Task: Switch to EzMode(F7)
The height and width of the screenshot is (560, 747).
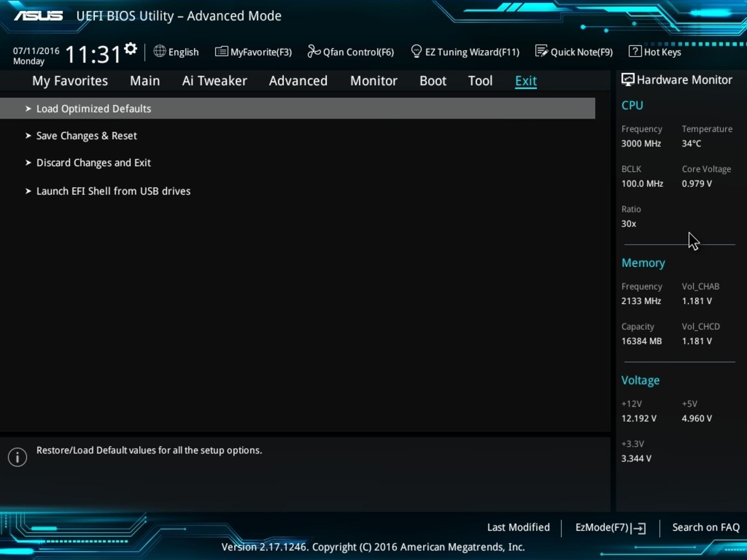Action: click(x=602, y=527)
